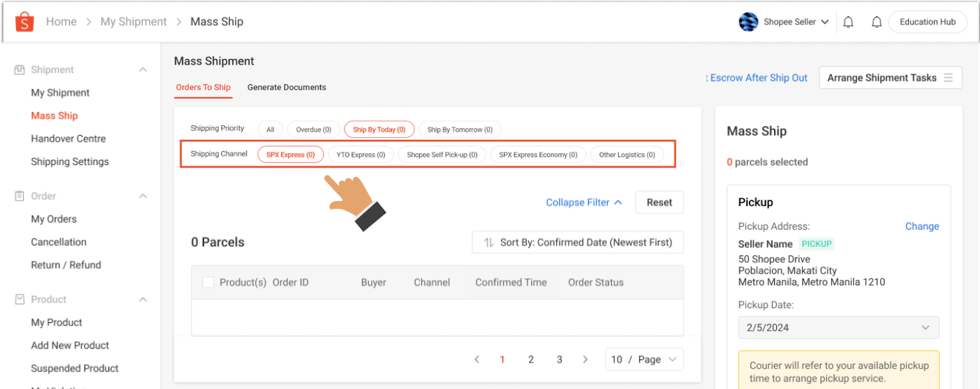Click the second notification bell icon
This screenshot has width=980, height=389.
[x=876, y=22]
